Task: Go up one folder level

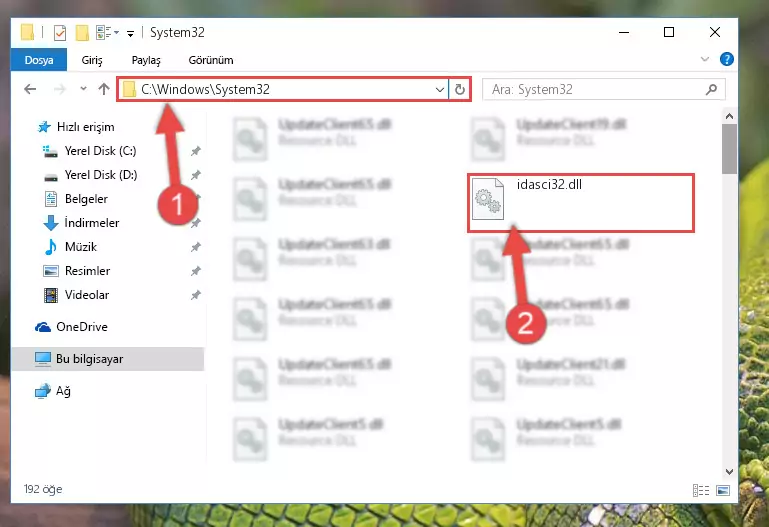Action: [103, 89]
